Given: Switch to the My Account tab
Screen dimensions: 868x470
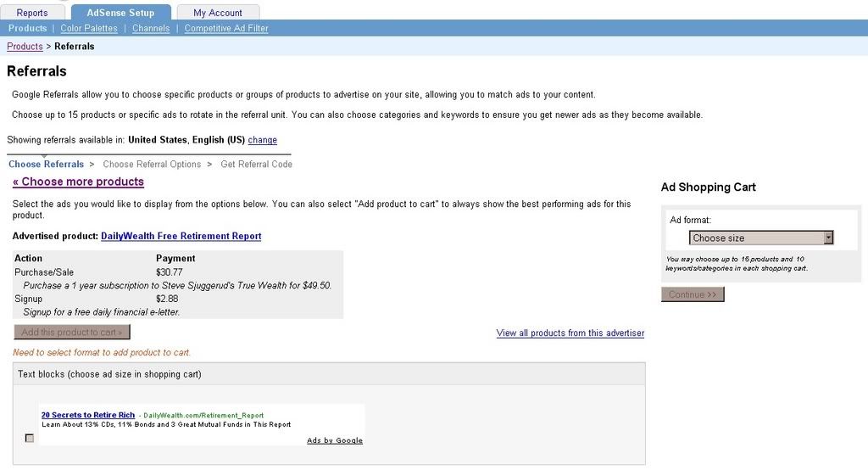Looking at the screenshot, I should (218, 12).
